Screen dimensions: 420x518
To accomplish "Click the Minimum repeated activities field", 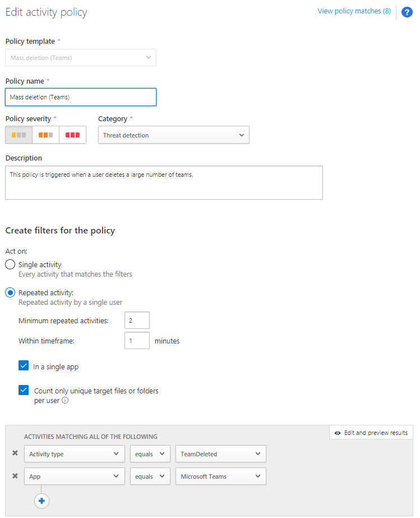I will click(x=137, y=320).
